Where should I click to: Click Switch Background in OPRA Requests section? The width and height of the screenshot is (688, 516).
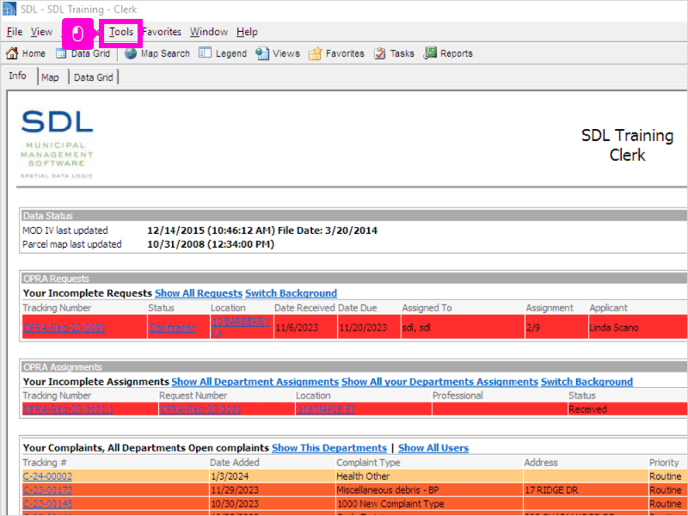(291, 293)
